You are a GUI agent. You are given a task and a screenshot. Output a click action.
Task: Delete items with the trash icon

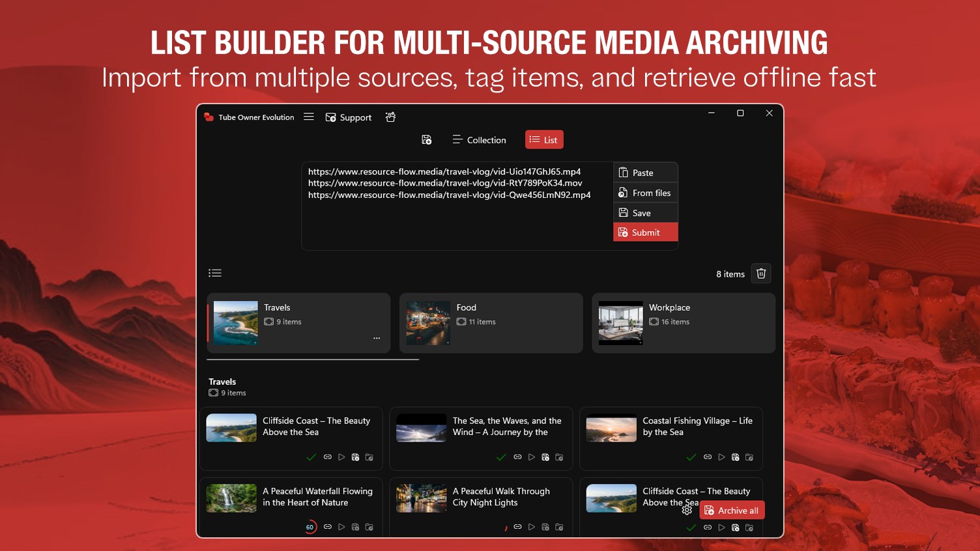[761, 274]
